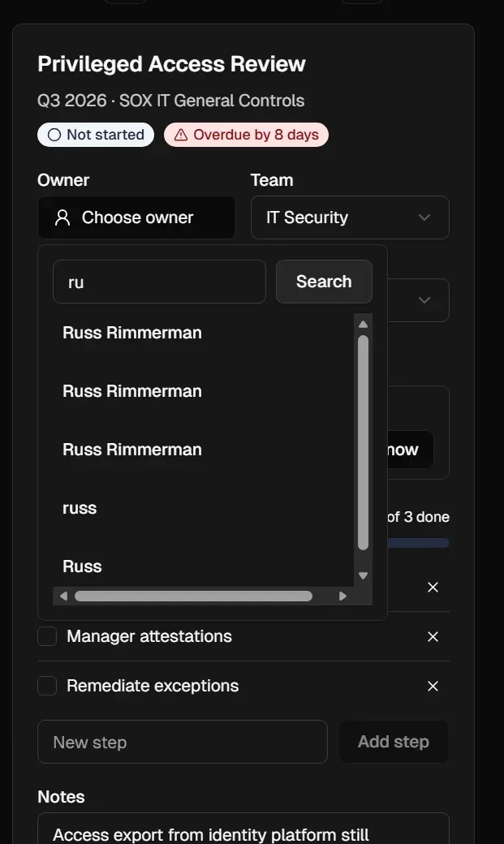
Task: Check the Remediate exceptions checkbox
Action: coord(47,686)
